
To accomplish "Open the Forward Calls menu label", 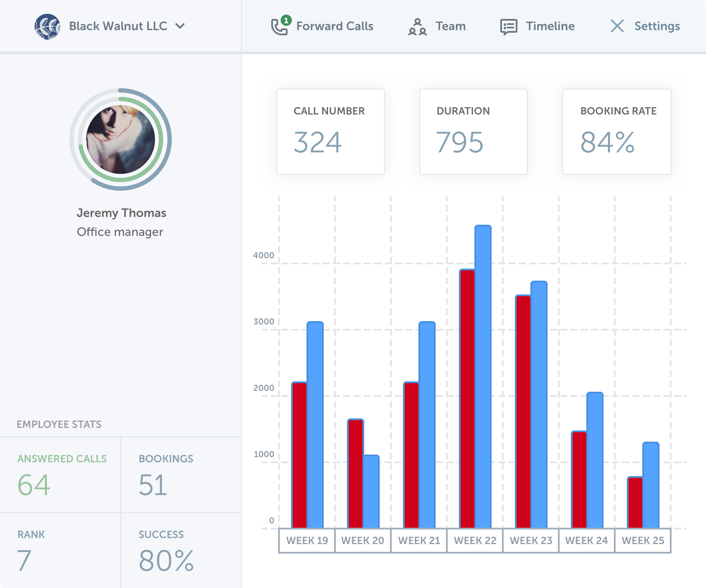I will click(x=334, y=26).
